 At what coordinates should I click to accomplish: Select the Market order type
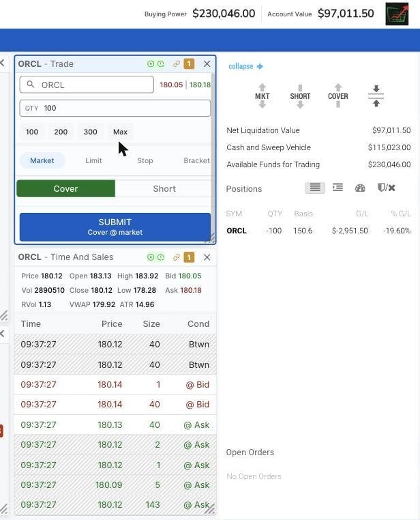pos(42,160)
